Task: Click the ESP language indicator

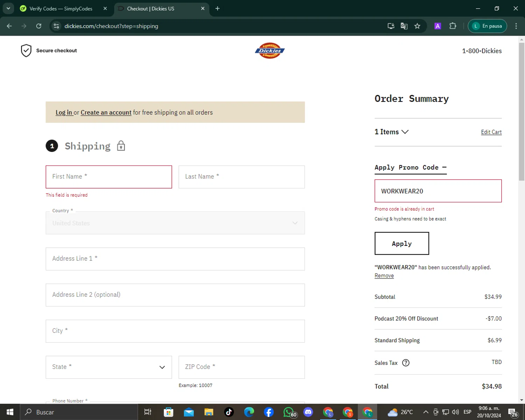Action: pyautogui.click(x=467, y=412)
